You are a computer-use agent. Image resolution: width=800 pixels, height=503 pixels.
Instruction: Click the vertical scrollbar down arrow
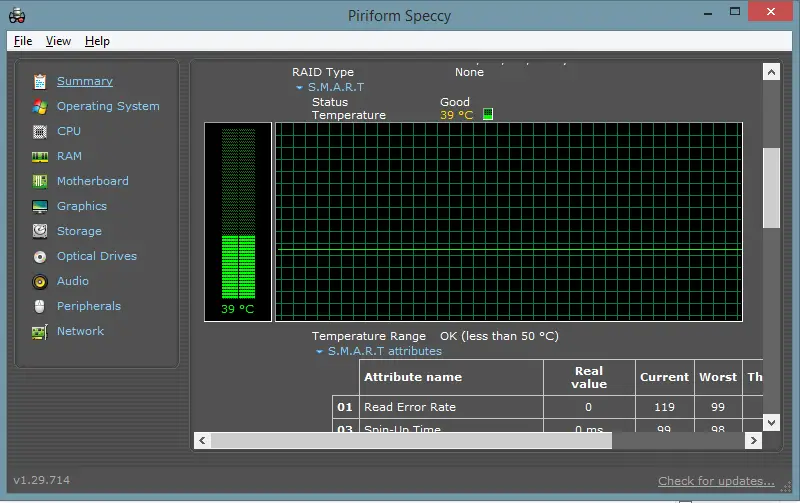tap(771, 422)
